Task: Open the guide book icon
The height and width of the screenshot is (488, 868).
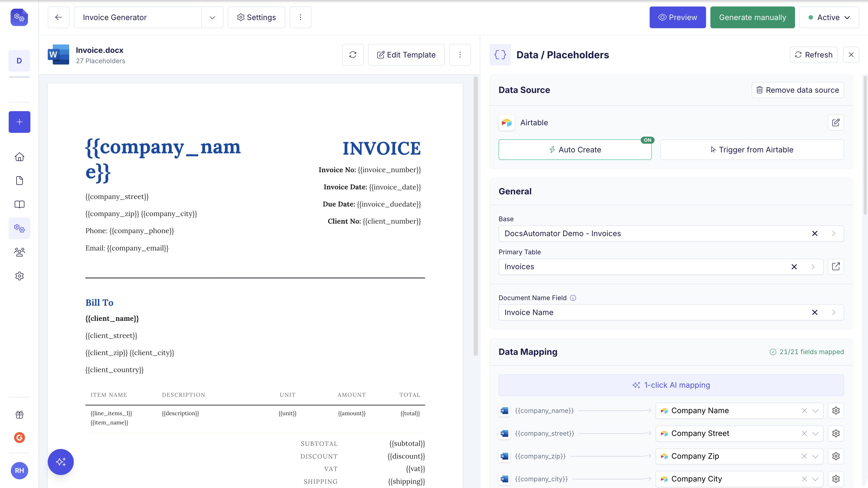Action: (19, 204)
